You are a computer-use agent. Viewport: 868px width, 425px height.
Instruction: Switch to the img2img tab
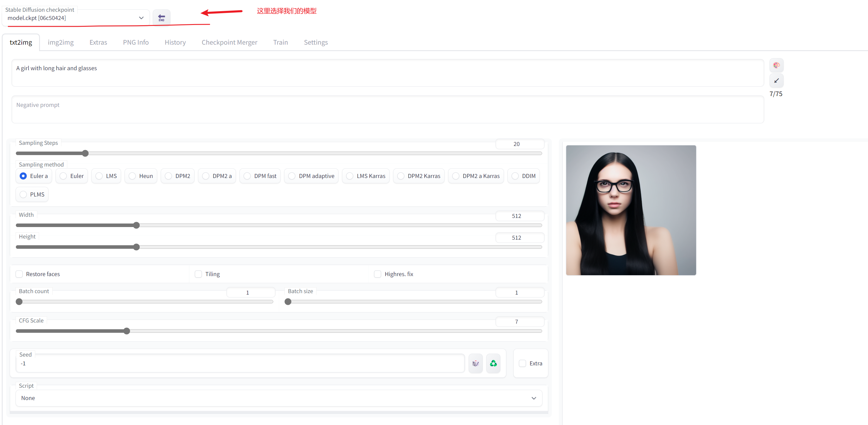[61, 42]
